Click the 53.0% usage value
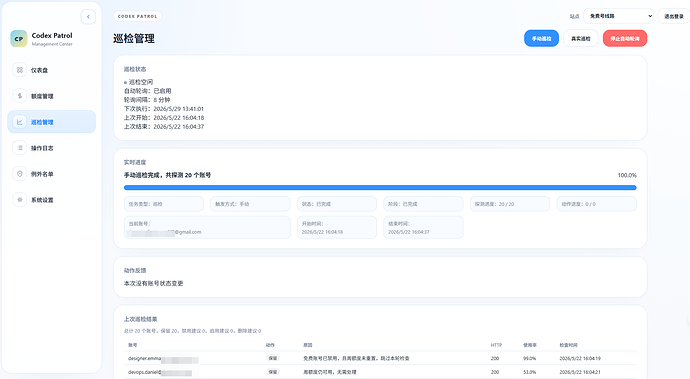 529,372
